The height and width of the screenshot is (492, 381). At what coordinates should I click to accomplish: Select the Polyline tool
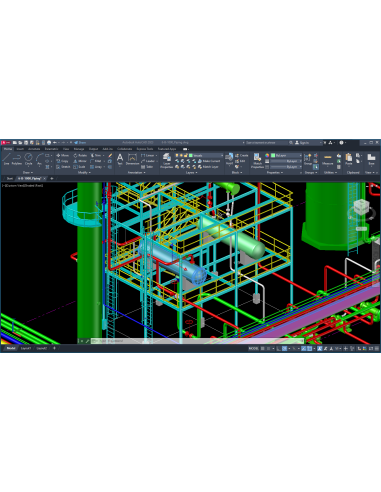click(x=16, y=159)
